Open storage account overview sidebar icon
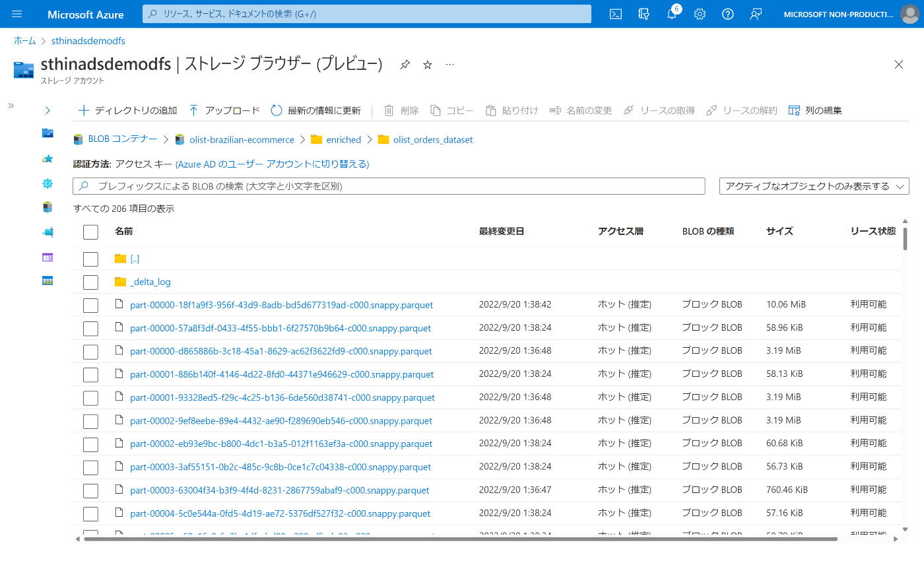The width and height of the screenshot is (924, 561). [48, 133]
